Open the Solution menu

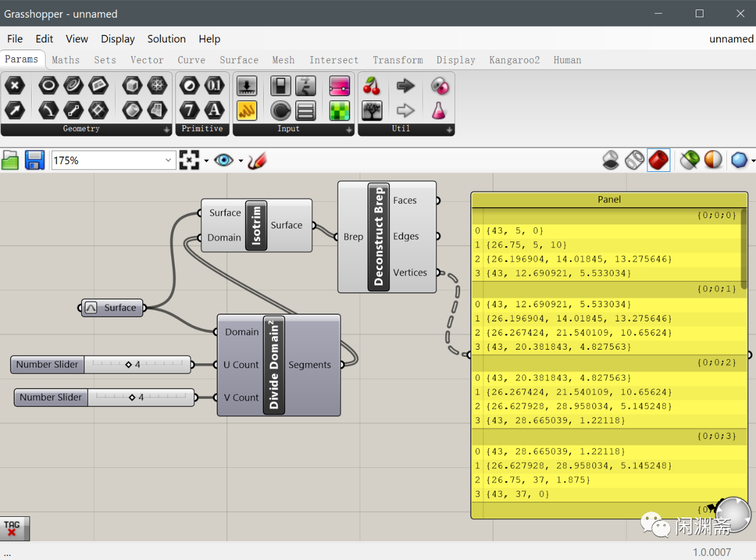pyautogui.click(x=167, y=39)
